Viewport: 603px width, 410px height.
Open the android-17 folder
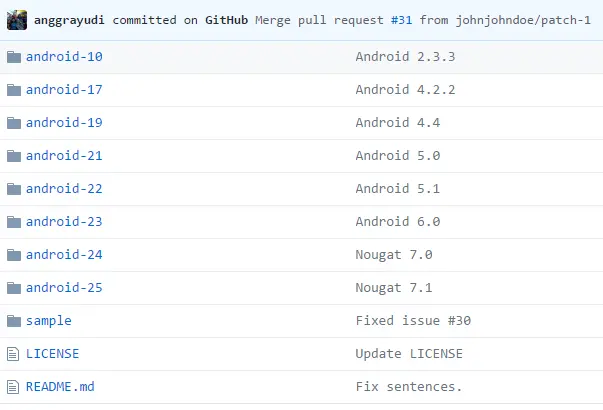[x=64, y=90]
